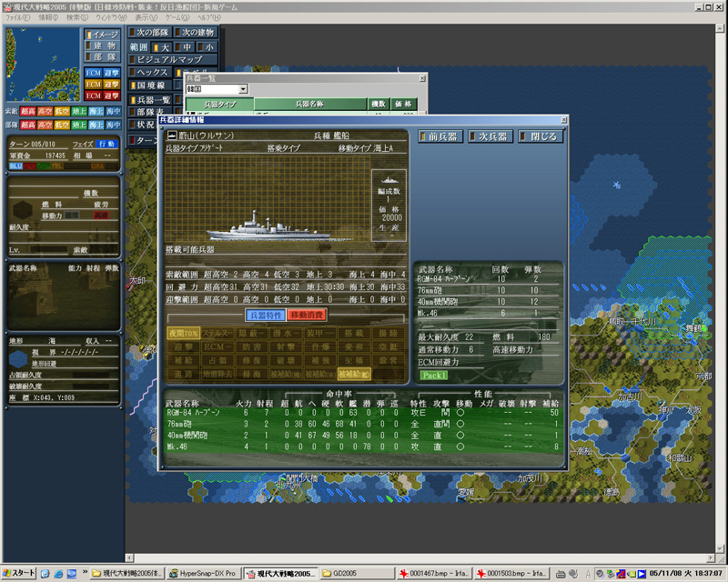Toggle the 建物 minimap mode
Image resolution: width=728 pixels, height=582 pixels.
(x=103, y=45)
